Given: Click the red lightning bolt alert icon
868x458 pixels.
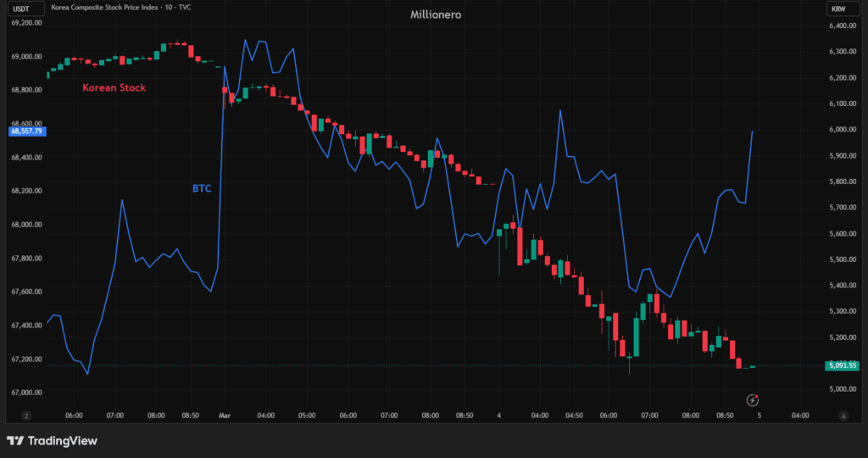Looking at the screenshot, I should click(x=752, y=399).
